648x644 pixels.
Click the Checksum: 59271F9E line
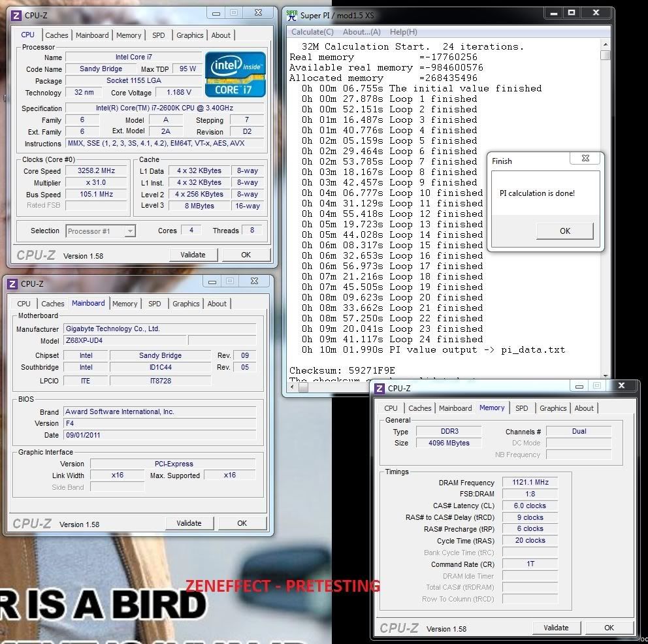point(342,370)
